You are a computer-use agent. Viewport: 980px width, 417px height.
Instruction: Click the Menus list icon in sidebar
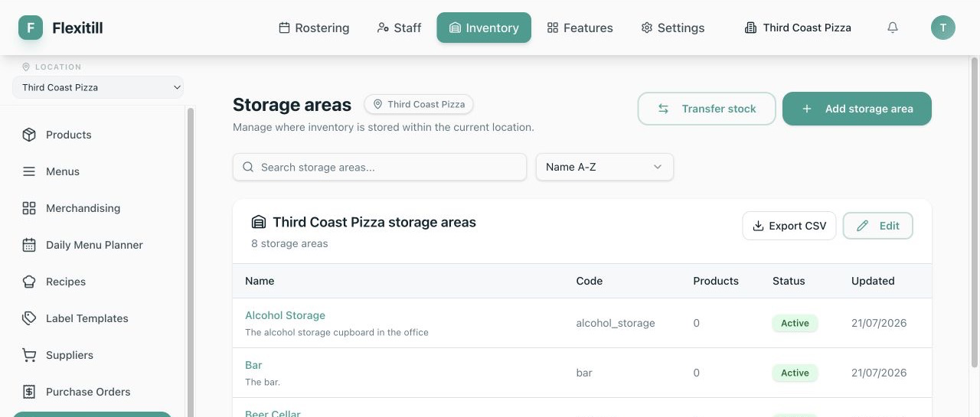pyautogui.click(x=29, y=171)
